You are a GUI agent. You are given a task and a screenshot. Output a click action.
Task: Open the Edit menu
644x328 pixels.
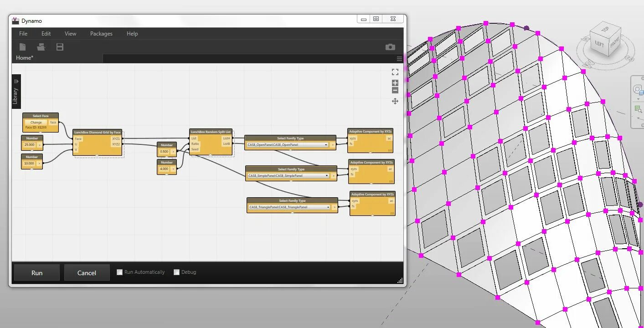click(46, 34)
